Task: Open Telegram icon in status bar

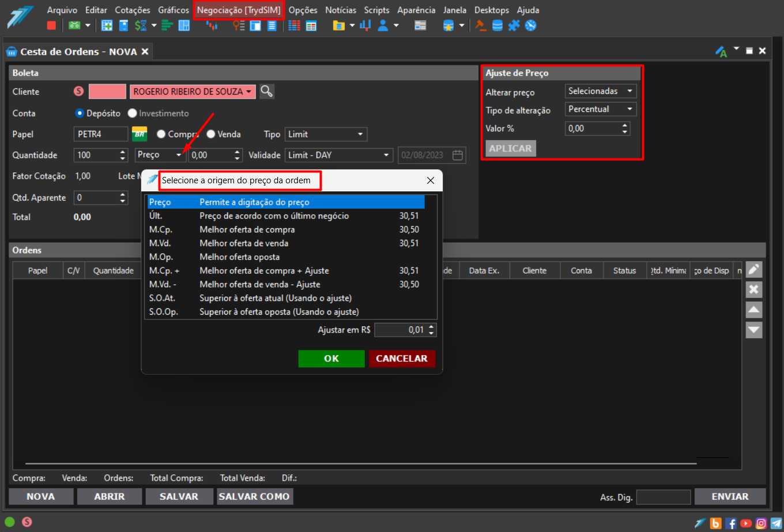Action: click(x=776, y=523)
